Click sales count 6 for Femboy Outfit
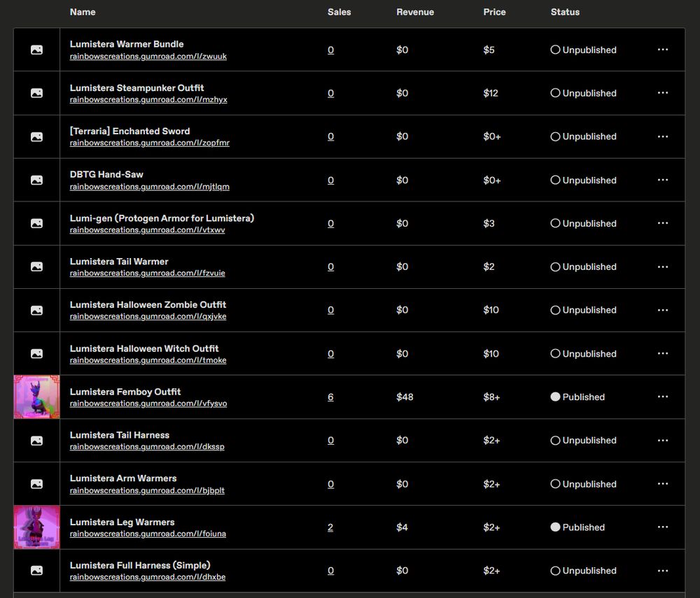The height and width of the screenshot is (598, 700). [330, 397]
